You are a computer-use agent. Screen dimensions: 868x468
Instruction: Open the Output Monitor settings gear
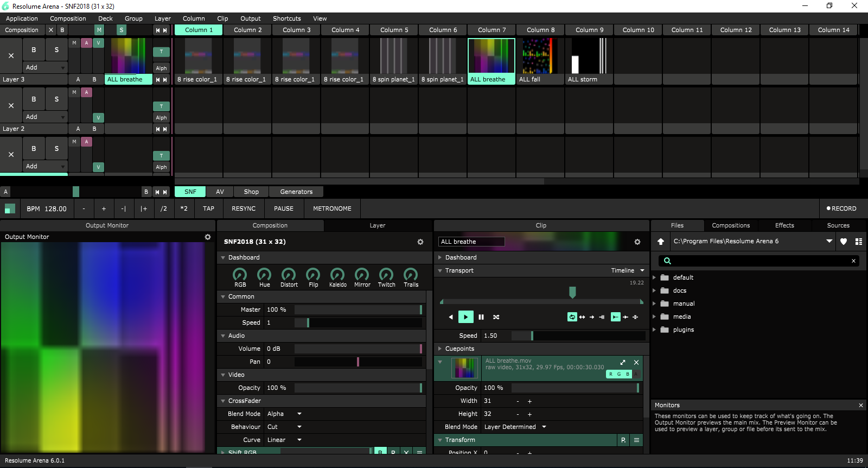pyautogui.click(x=207, y=237)
